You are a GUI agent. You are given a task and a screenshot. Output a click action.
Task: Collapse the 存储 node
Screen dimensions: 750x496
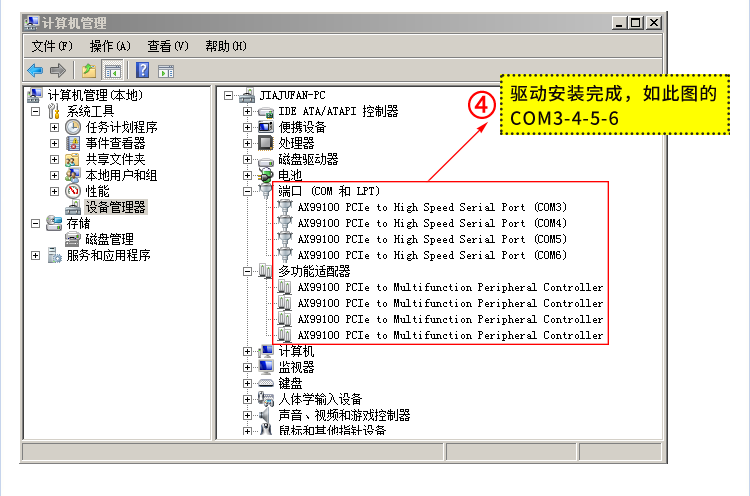[x=35, y=223]
